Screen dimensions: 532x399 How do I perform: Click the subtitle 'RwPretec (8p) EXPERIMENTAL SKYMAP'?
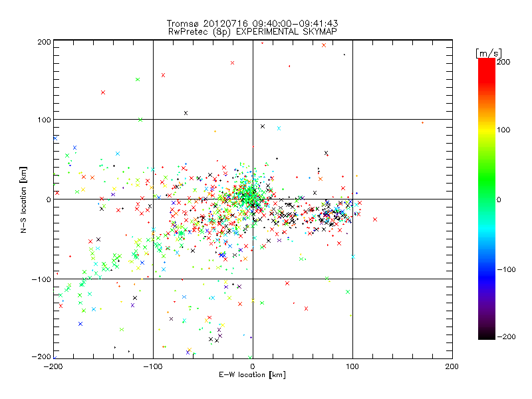pyautogui.click(x=252, y=31)
